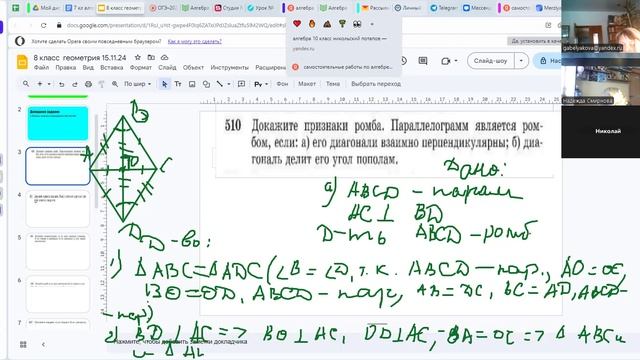This screenshot has width=640, height=360.
Task: Star the presentation document
Action: (138, 58)
